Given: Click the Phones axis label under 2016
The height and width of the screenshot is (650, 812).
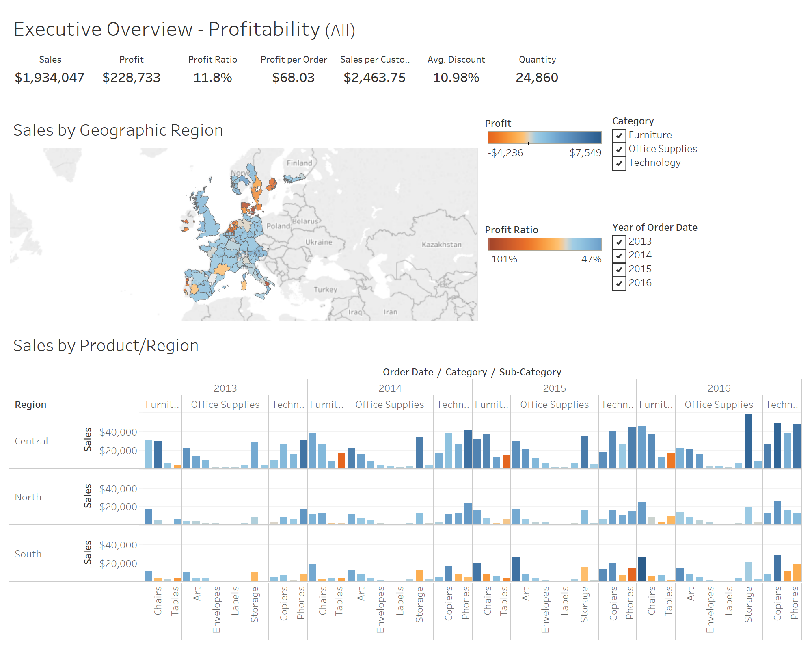Looking at the screenshot, I should 794,603.
